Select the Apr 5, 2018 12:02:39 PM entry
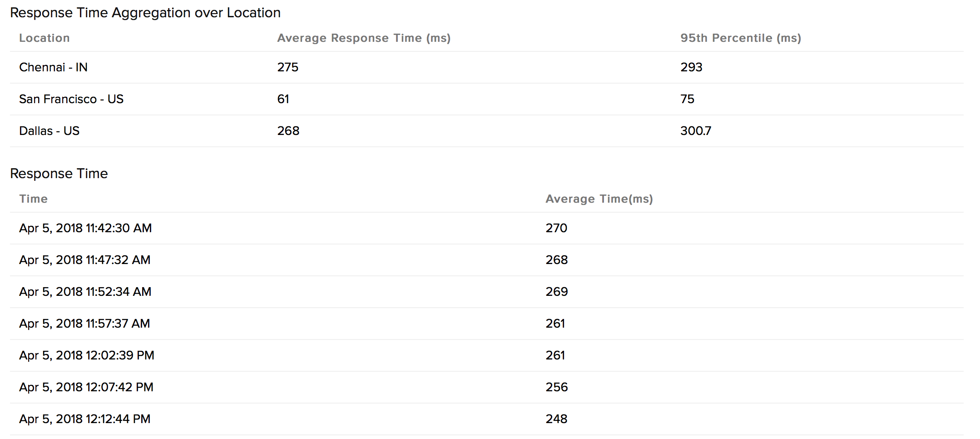Viewport: 980px width, 439px height. point(87,355)
